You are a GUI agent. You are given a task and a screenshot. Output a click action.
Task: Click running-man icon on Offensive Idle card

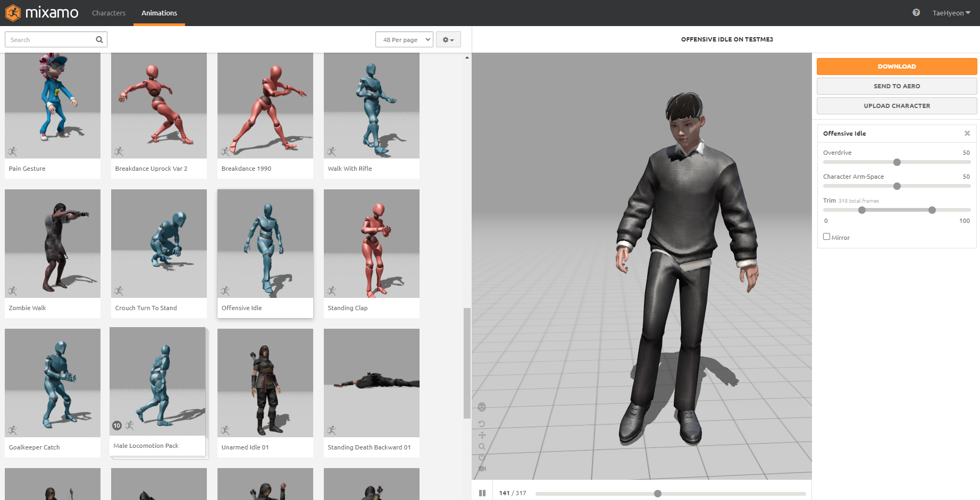point(225,291)
